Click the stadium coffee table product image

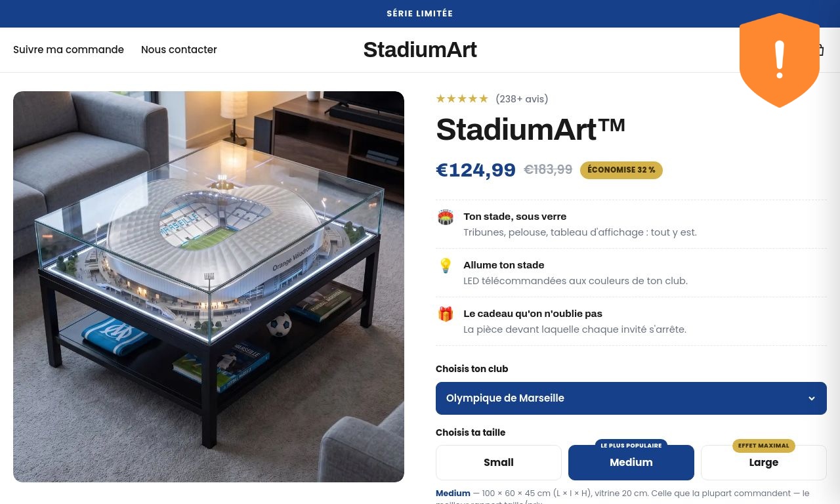pos(209,287)
